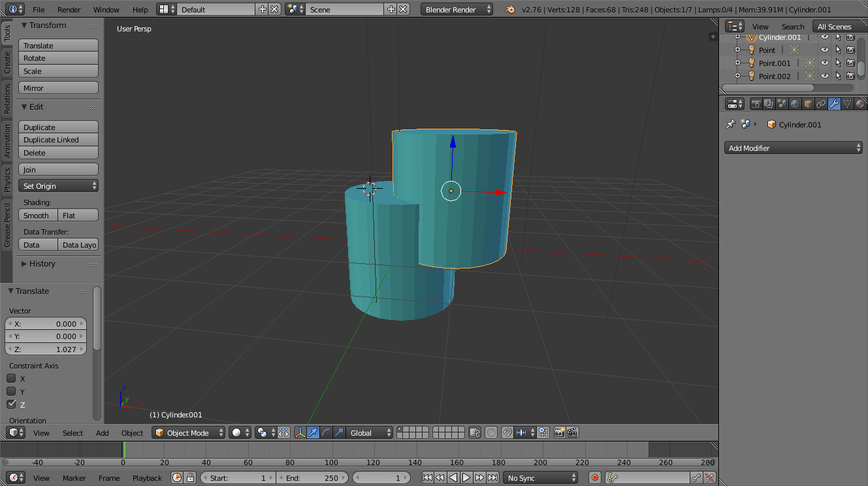Open the Render properties tab
This screenshot has width=868, height=486.
click(756, 103)
